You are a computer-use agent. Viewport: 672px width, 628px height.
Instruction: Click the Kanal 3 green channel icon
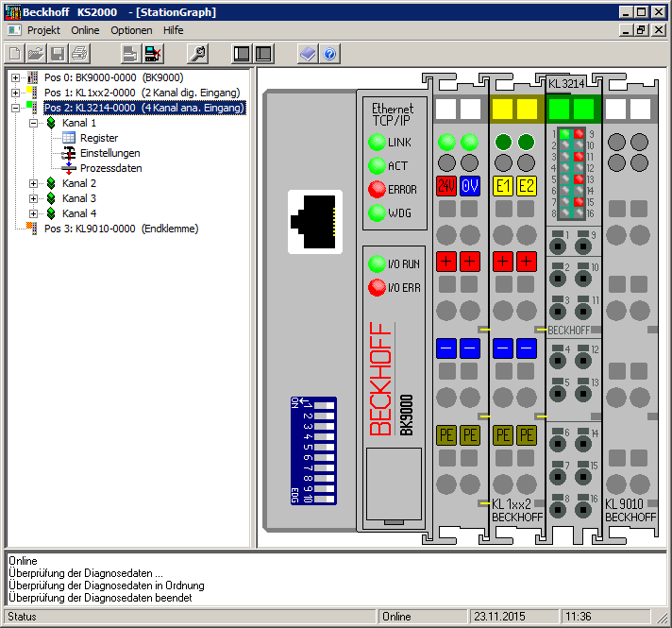click(51, 198)
